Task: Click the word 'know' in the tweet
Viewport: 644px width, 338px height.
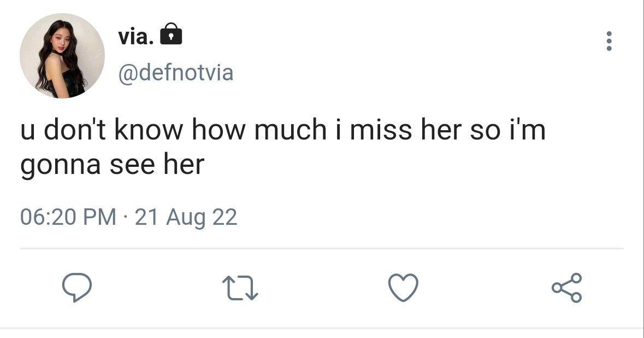Action: 149,130
